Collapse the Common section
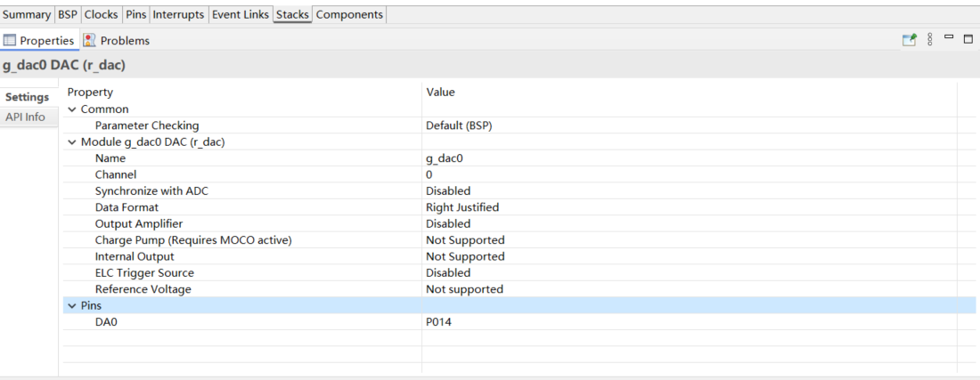Screen dimensions: 980x380 (72, 109)
